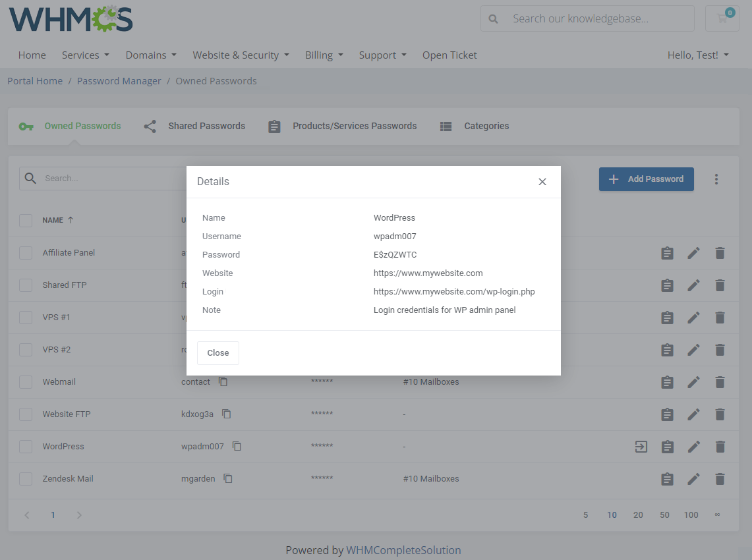Copy the contact username for Webmail
The height and width of the screenshot is (560, 752).
[223, 381]
